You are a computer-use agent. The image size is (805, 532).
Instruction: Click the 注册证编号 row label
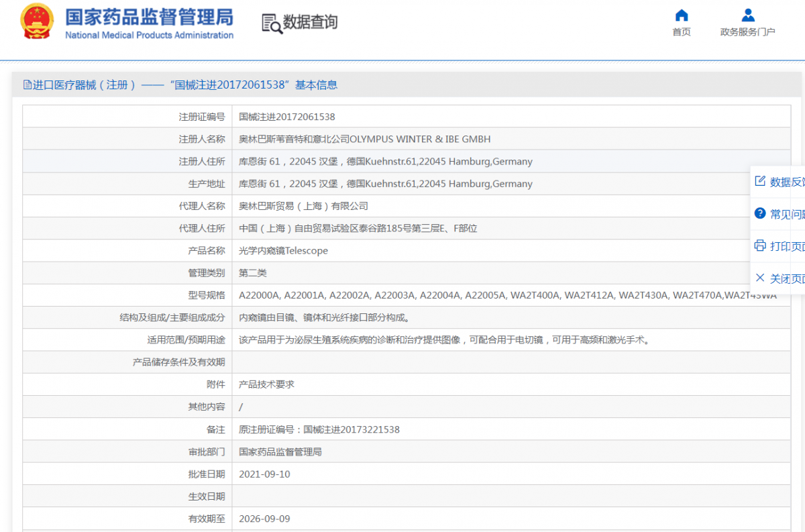tap(202, 117)
